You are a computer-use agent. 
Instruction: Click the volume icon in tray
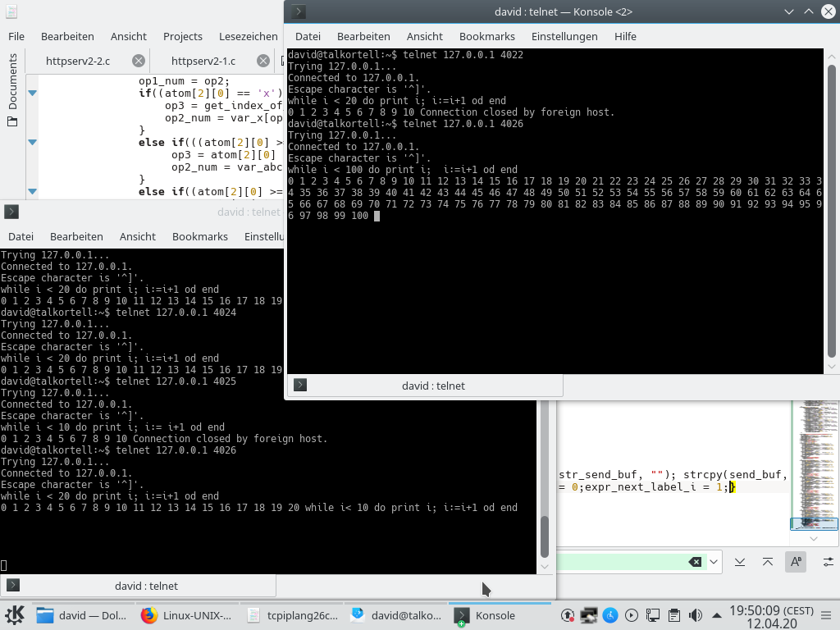696,615
